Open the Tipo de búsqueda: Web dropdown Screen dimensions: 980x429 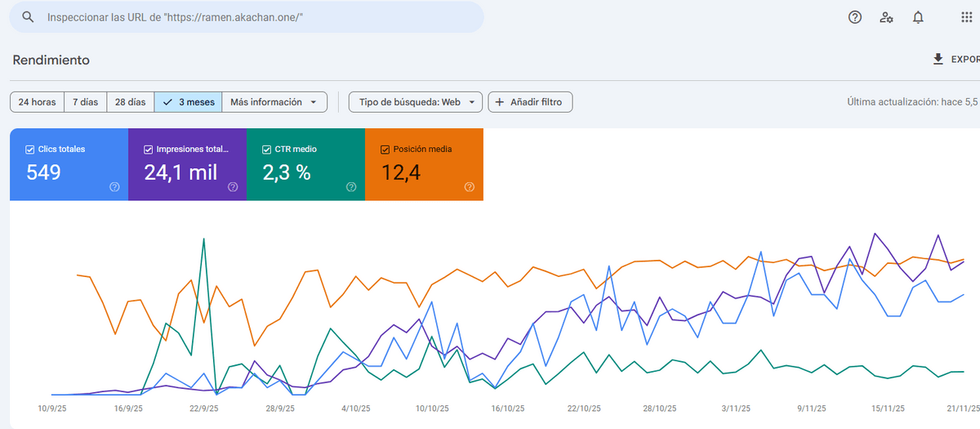click(x=415, y=102)
